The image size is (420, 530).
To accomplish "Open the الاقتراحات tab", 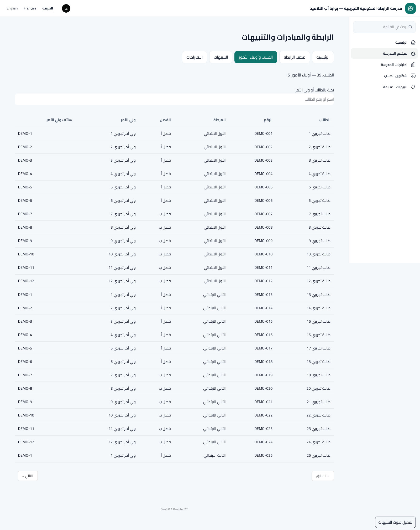I will 195,57.
